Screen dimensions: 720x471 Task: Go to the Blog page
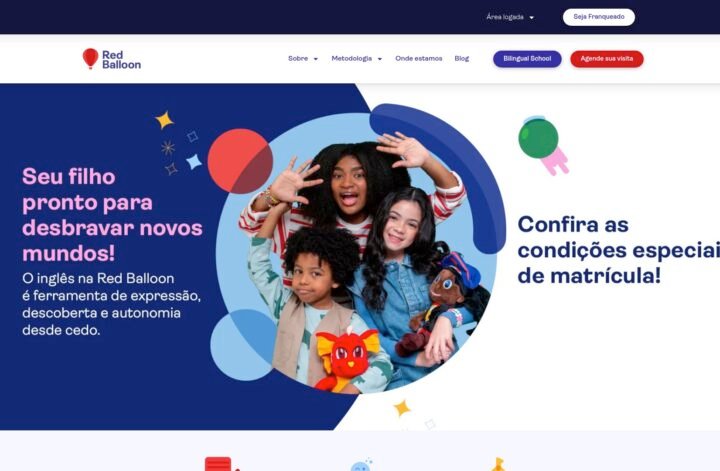[x=461, y=59]
